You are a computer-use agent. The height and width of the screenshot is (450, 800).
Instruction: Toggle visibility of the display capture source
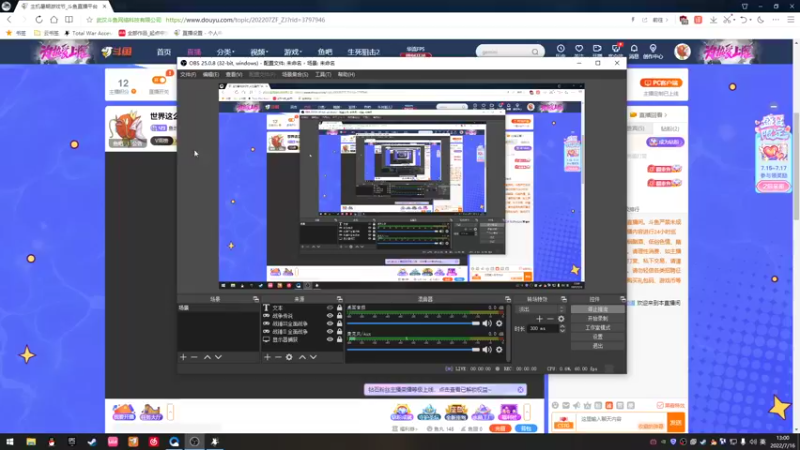(330, 339)
